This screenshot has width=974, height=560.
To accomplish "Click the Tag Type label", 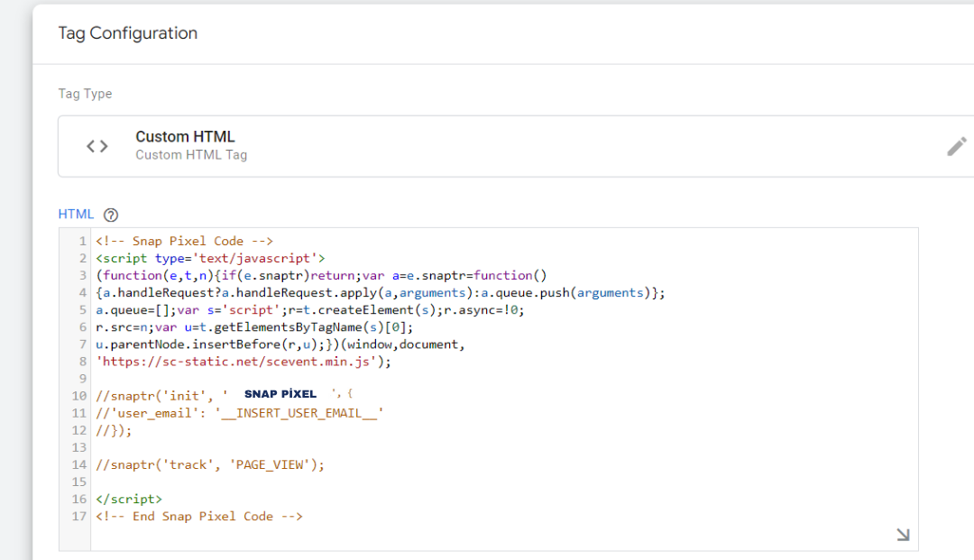I will 85,94.
